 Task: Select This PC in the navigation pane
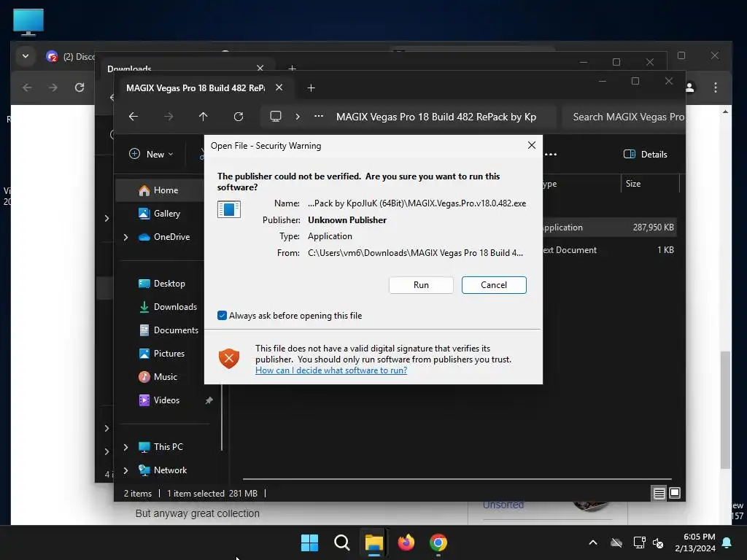tap(168, 447)
